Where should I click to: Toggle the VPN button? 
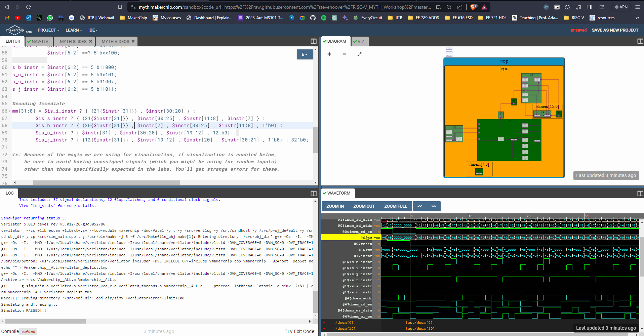[x=621, y=7]
